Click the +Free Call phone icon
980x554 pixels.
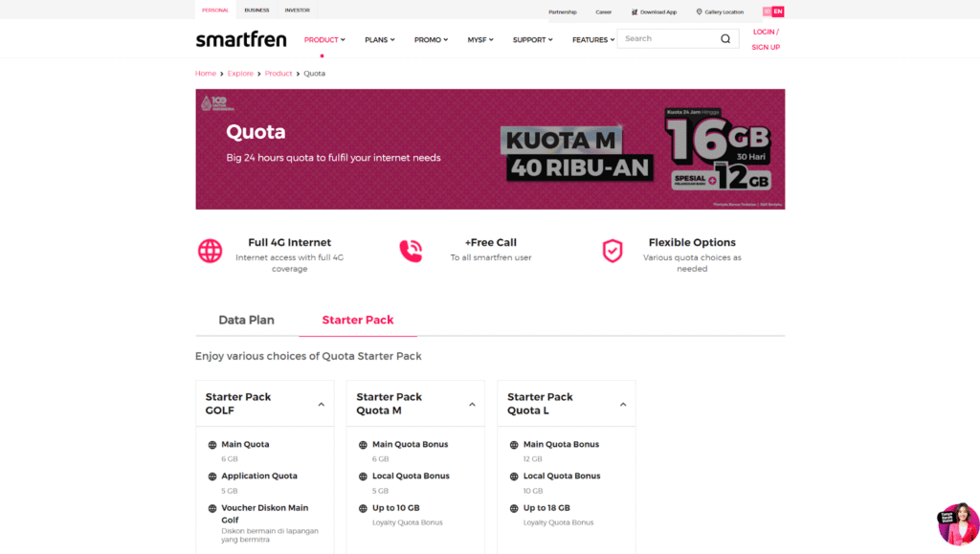click(411, 250)
